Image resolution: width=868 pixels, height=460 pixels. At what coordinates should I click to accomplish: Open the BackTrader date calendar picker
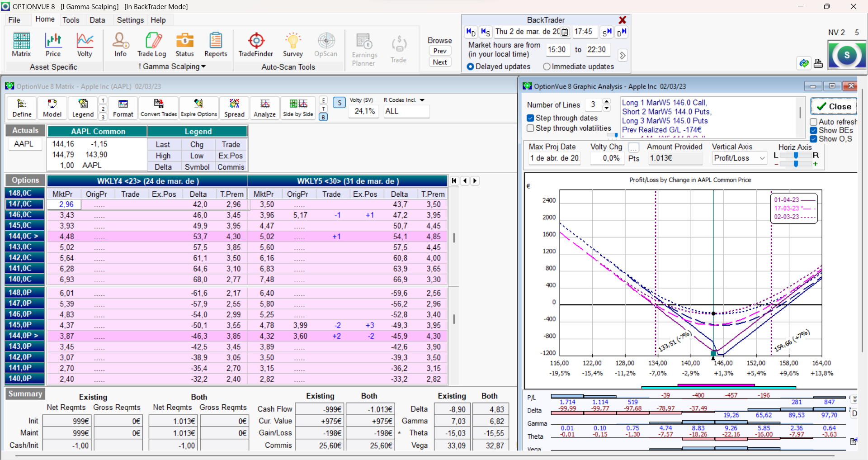(x=565, y=32)
